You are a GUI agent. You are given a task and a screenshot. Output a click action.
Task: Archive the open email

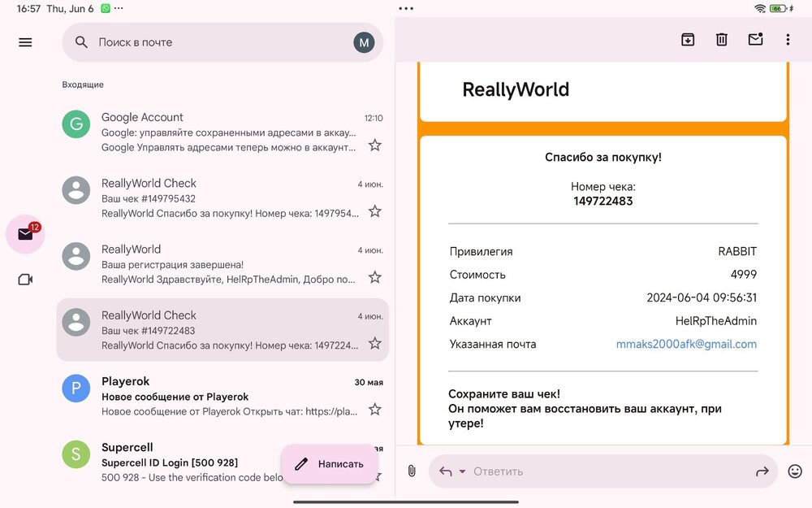pyautogui.click(x=688, y=39)
